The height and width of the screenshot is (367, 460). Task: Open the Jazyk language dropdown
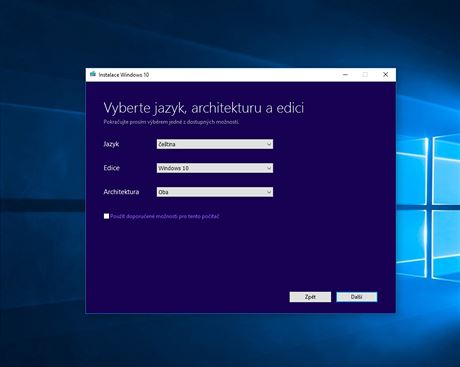215,144
